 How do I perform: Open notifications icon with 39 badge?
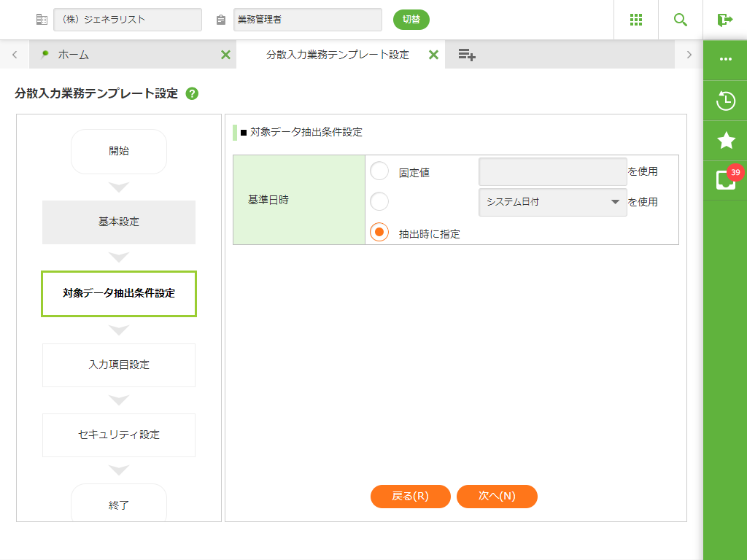(725, 179)
